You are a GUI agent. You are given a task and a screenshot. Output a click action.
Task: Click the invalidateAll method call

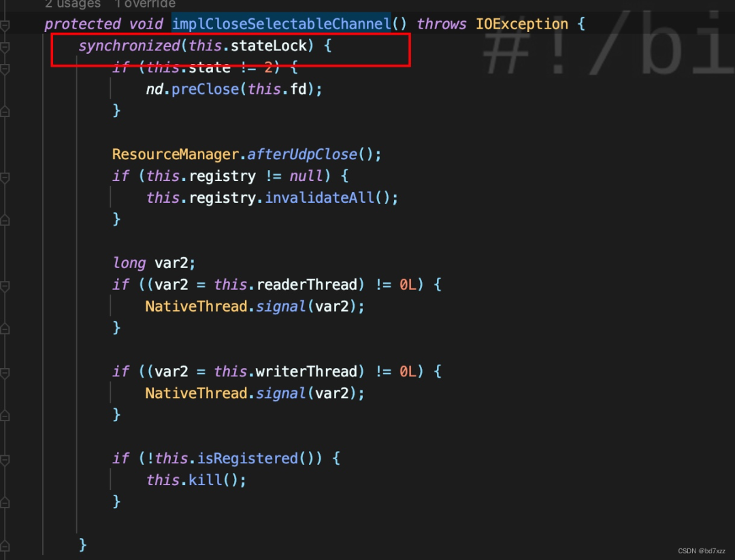(320, 197)
